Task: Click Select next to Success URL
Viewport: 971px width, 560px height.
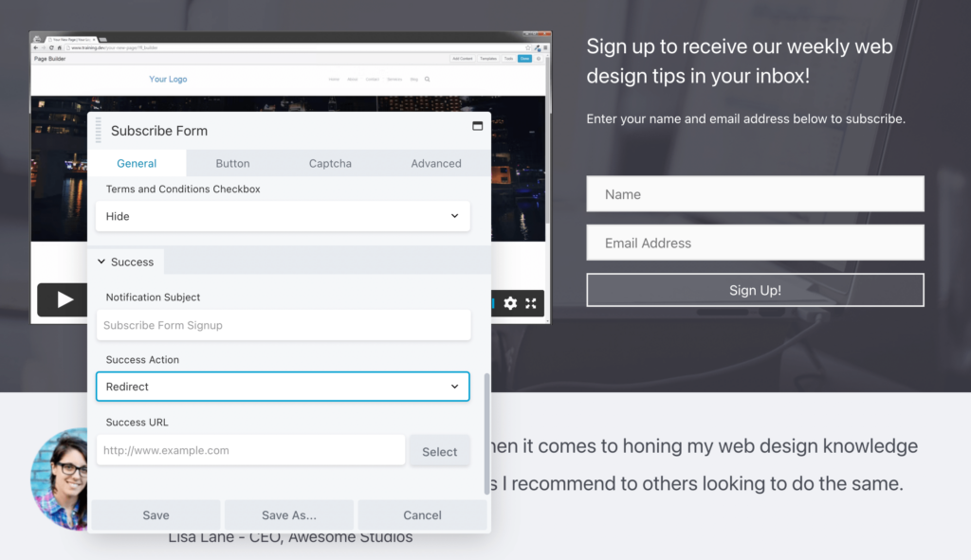Action: tap(440, 452)
